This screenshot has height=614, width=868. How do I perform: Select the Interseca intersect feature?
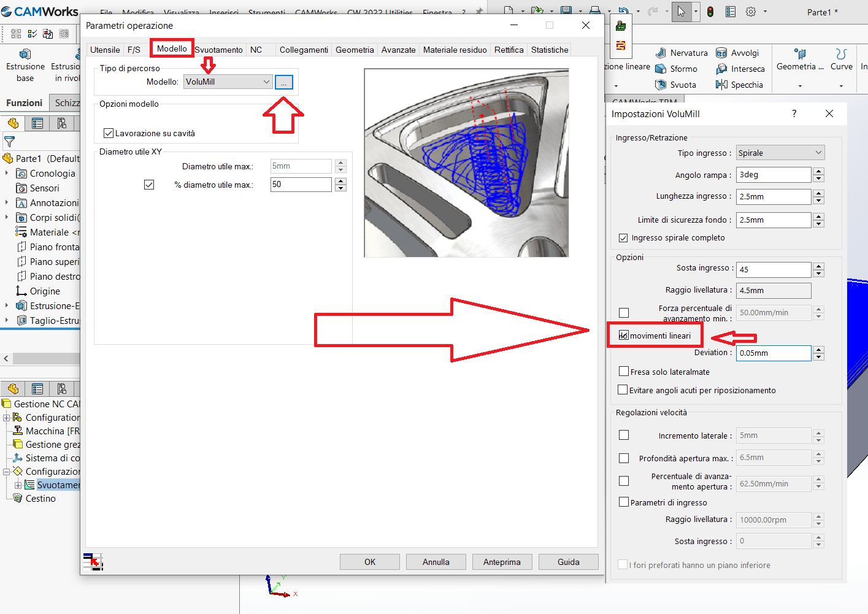pyautogui.click(x=740, y=69)
